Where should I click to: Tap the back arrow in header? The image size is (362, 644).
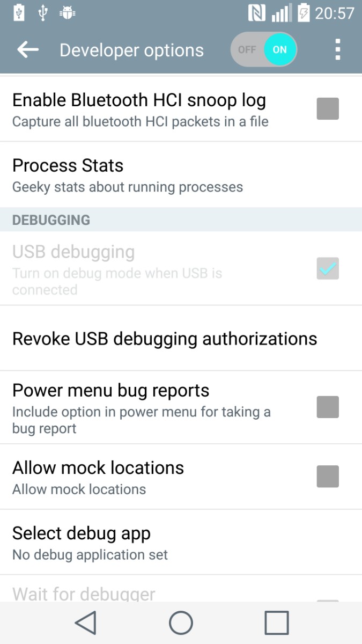click(x=28, y=50)
